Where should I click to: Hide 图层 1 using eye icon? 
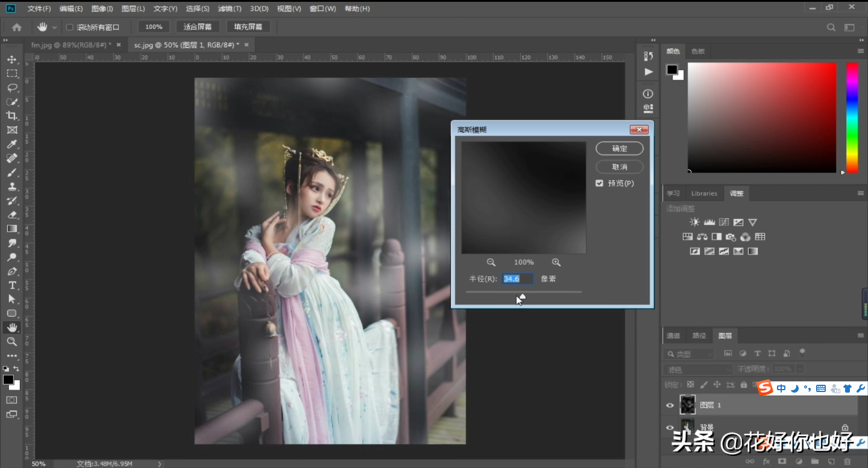[670, 405]
